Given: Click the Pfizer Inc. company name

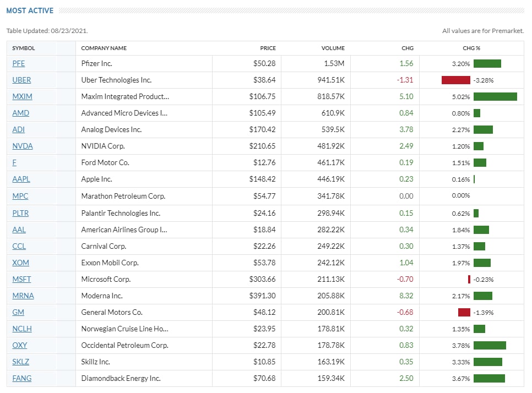Looking at the screenshot, I should coord(97,63).
